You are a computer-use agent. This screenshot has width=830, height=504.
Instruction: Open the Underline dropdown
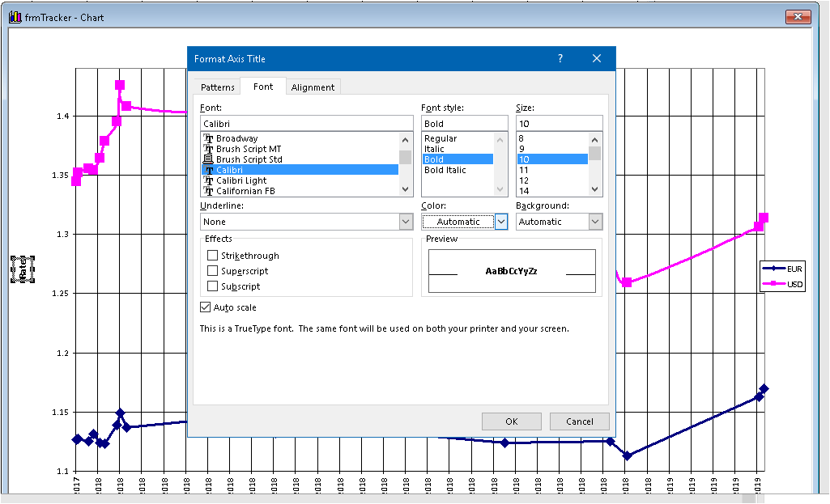tap(406, 222)
